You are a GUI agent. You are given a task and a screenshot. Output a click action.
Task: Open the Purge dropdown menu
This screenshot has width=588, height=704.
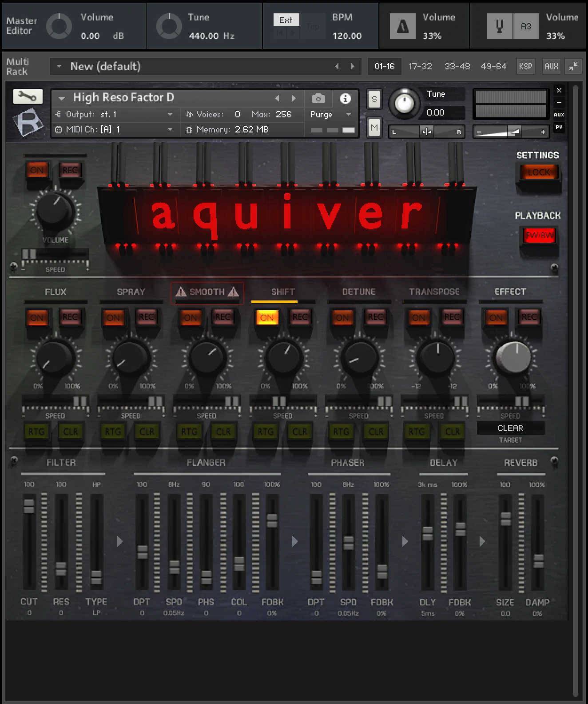(x=349, y=114)
